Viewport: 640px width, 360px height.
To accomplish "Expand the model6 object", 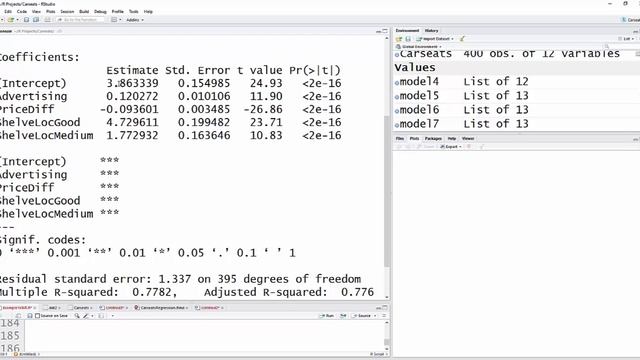I will 397,111.
